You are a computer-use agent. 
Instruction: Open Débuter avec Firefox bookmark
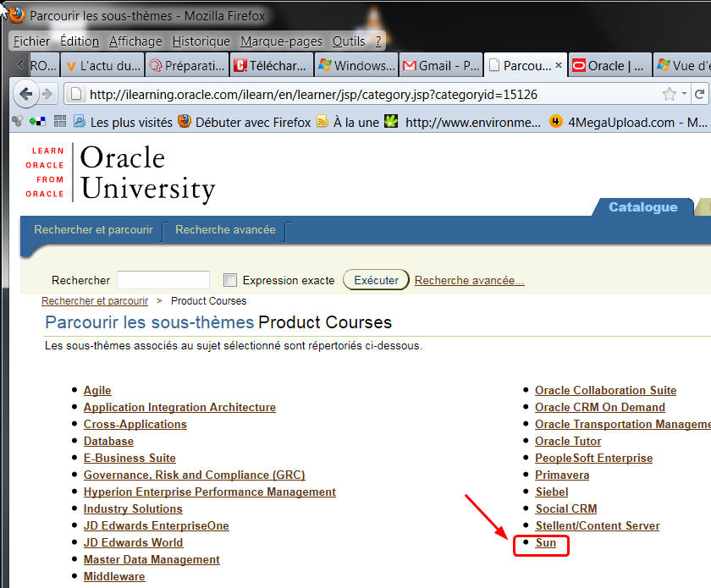[x=245, y=122]
